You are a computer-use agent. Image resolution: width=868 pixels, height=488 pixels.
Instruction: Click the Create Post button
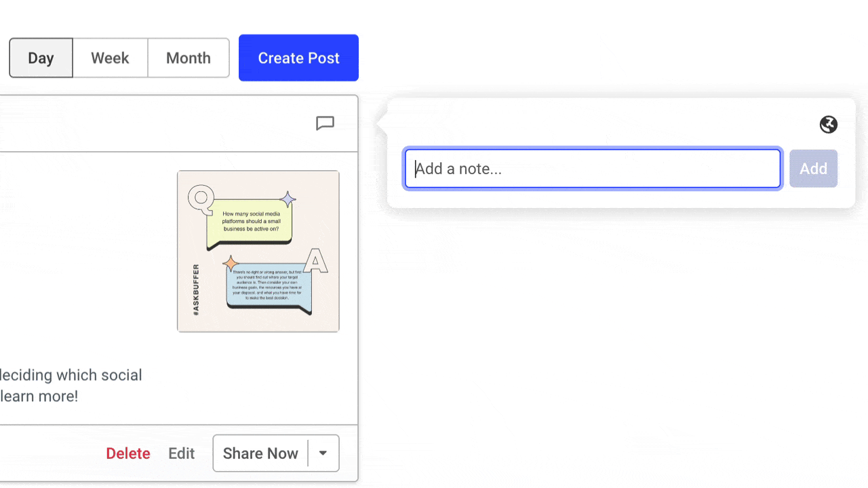coord(298,58)
